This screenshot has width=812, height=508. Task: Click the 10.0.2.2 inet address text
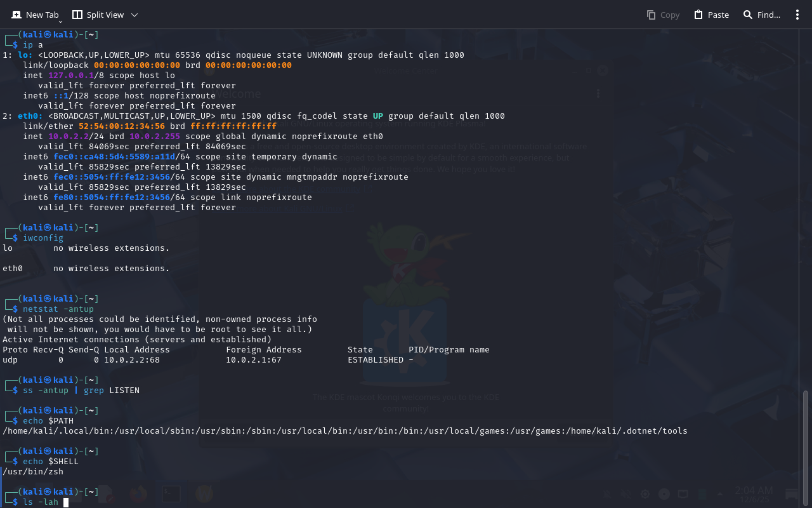point(69,137)
